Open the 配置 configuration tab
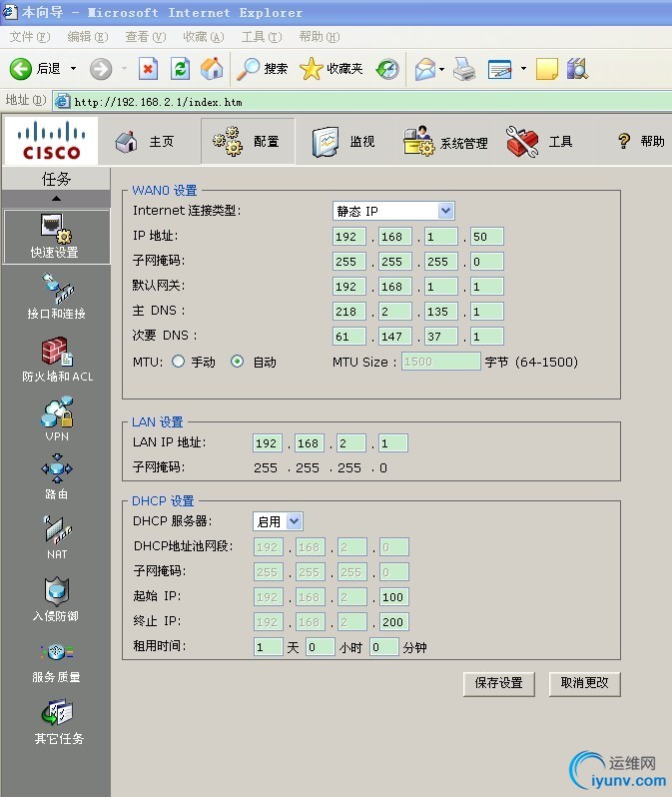 [248, 141]
